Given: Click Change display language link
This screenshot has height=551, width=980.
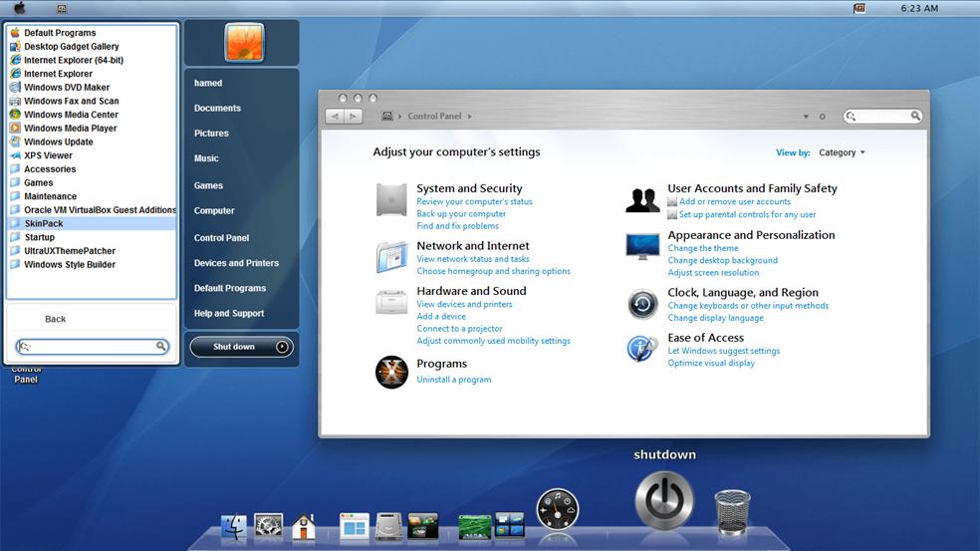Looking at the screenshot, I should click(x=716, y=318).
